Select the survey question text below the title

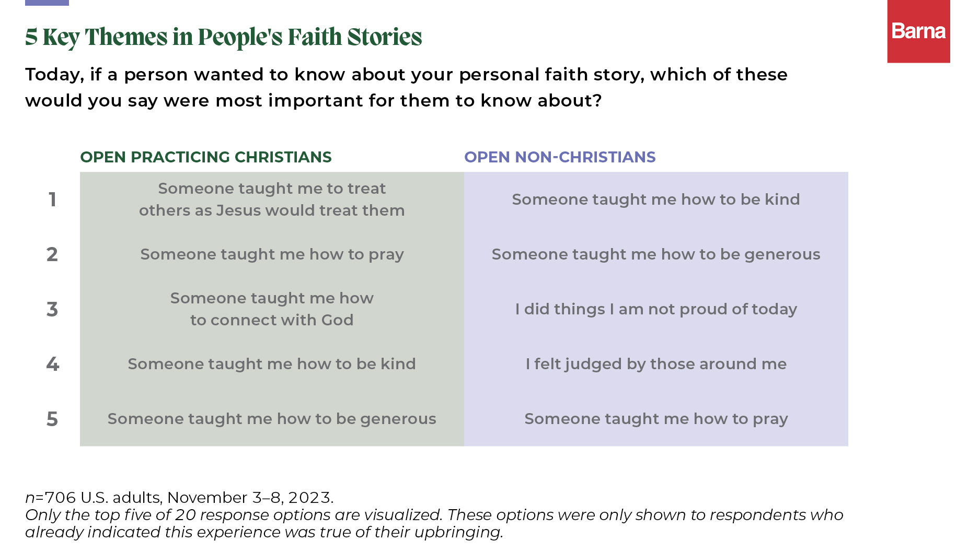point(406,87)
